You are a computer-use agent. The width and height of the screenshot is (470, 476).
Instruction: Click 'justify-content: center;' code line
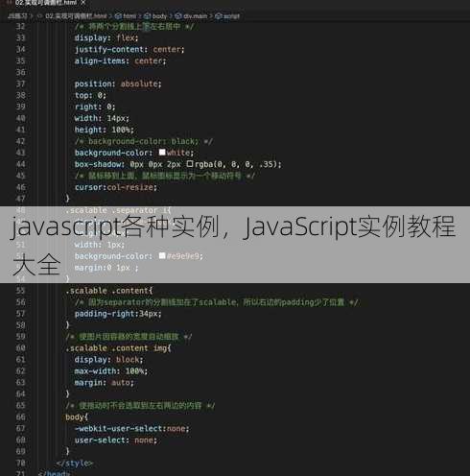129,49
